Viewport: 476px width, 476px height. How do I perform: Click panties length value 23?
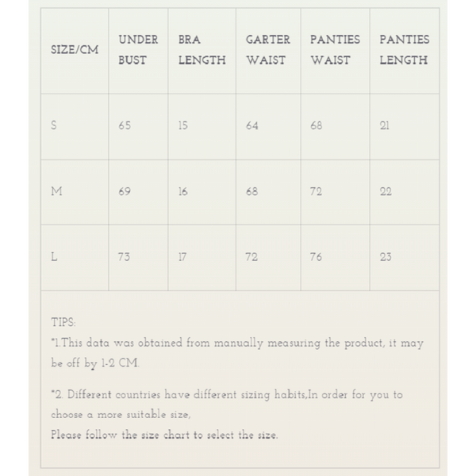386,257
